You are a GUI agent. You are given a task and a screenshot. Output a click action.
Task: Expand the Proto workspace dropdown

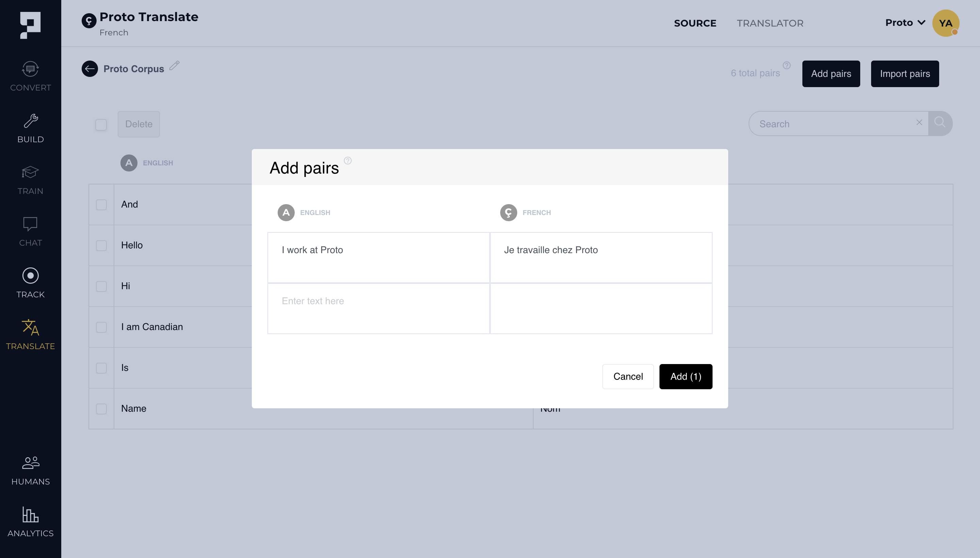(905, 22)
